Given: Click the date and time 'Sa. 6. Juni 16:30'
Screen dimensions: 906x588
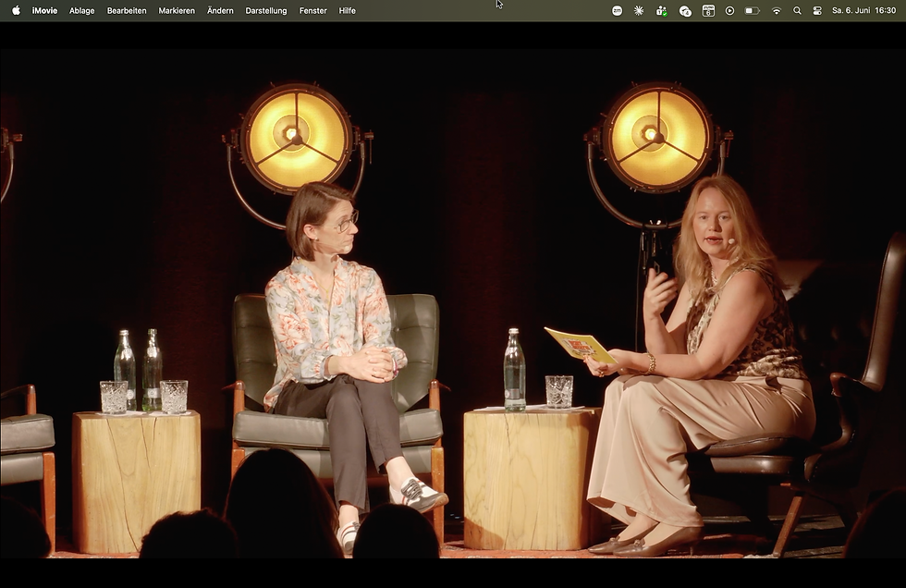Looking at the screenshot, I should click(x=863, y=10).
